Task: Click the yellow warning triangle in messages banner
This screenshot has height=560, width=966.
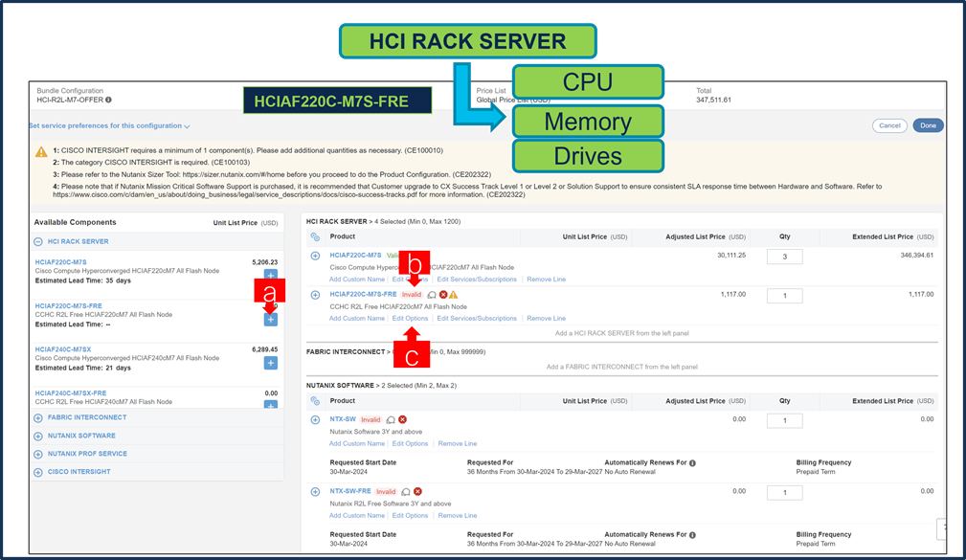Action: click(x=41, y=151)
